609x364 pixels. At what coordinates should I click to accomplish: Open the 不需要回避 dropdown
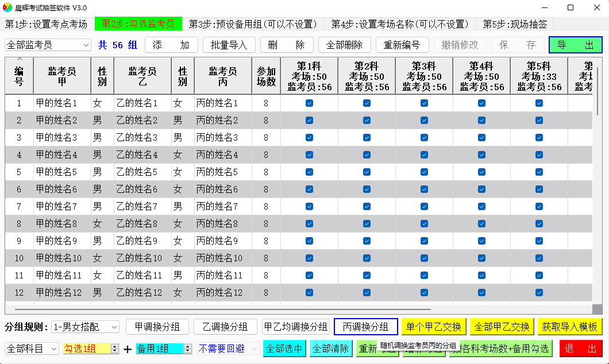[x=228, y=349]
